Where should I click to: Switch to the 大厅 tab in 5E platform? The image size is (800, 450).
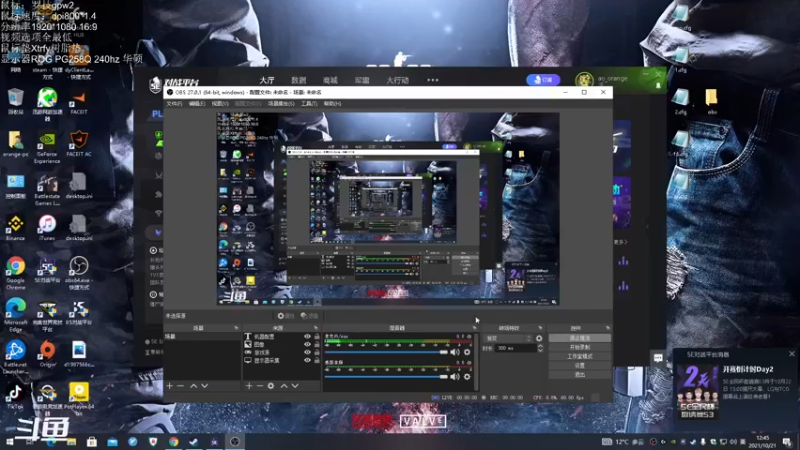tap(267, 80)
